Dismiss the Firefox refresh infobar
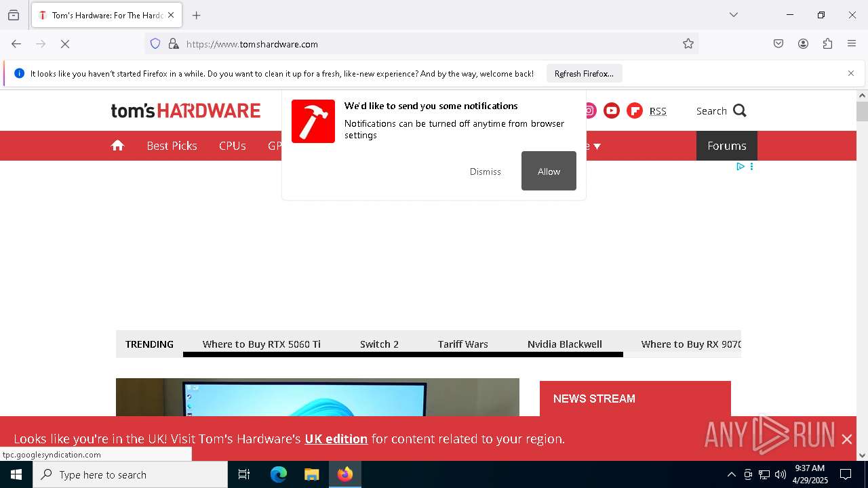The width and height of the screenshot is (868, 488). tap(851, 73)
